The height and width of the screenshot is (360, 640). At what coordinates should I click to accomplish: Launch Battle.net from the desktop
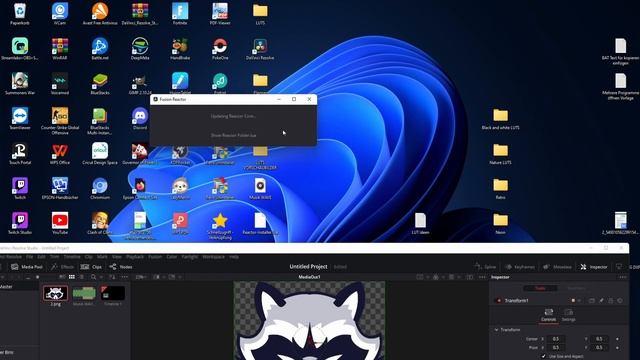(100, 49)
